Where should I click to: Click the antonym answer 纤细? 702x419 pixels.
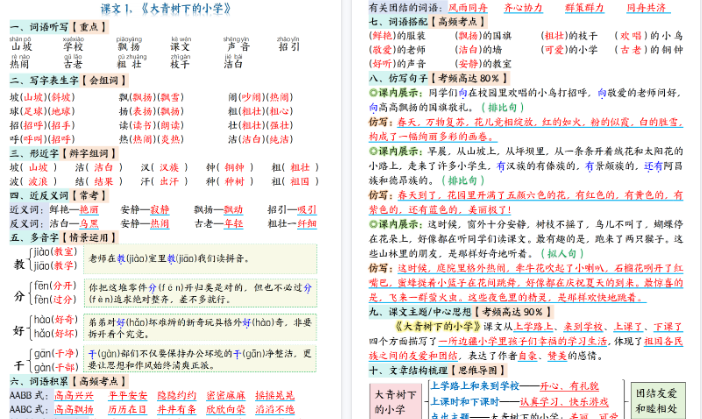point(307,223)
